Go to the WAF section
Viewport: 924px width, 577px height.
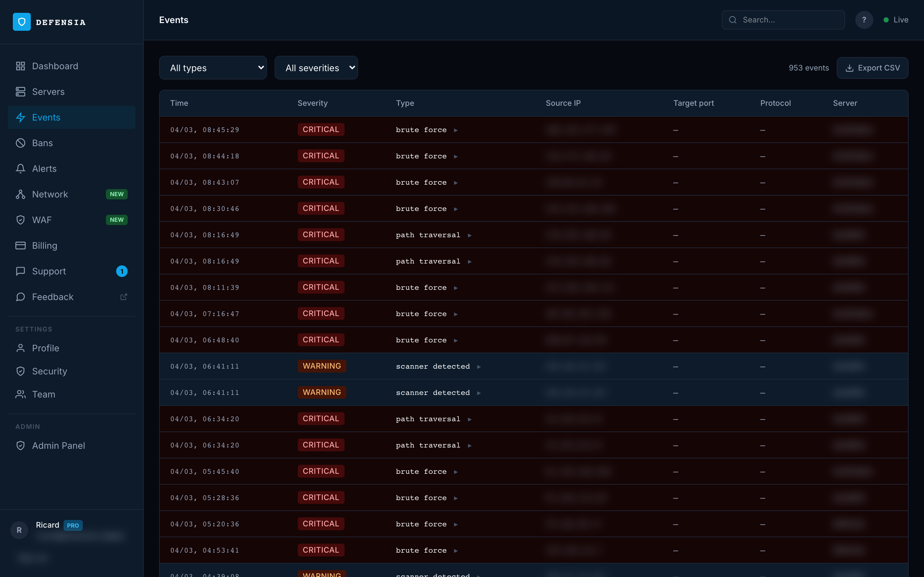[42, 220]
